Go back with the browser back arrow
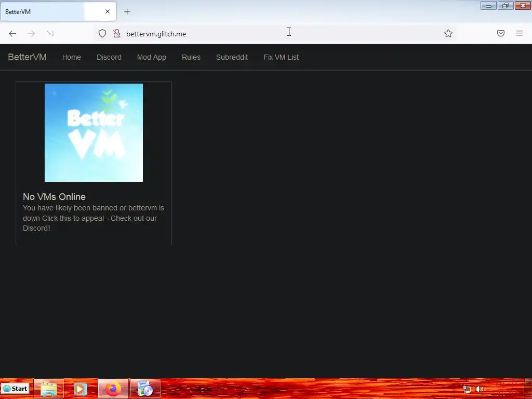The width and height of the screenshot is (532, 399). (12, 34)
